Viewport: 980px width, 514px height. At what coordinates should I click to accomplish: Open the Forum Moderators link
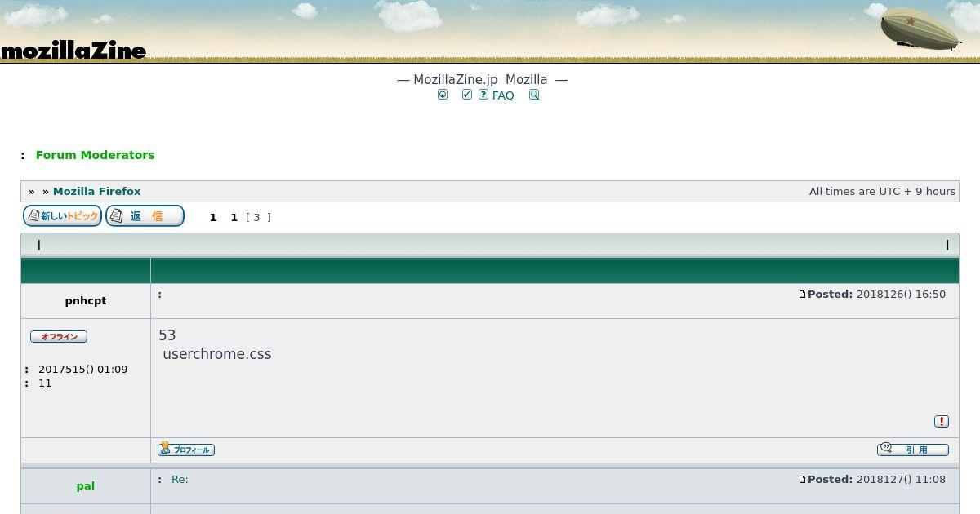click(95, 155)
